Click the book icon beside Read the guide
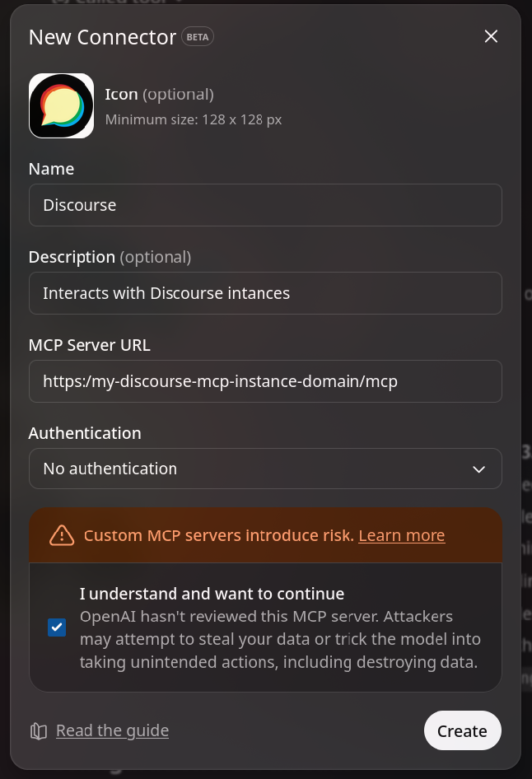 36,730
